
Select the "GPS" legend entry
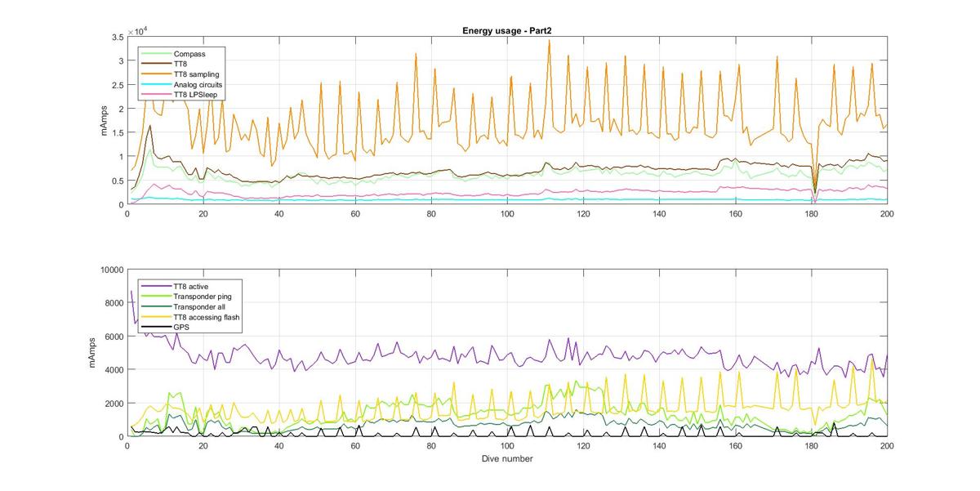pyautogui.click(x=182, y=326)
